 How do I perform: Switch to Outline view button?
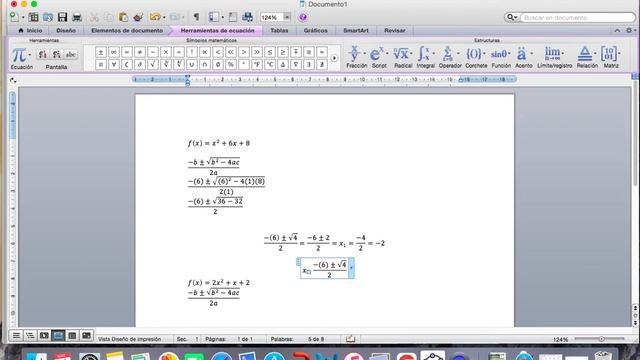click(x=30, y=336)
